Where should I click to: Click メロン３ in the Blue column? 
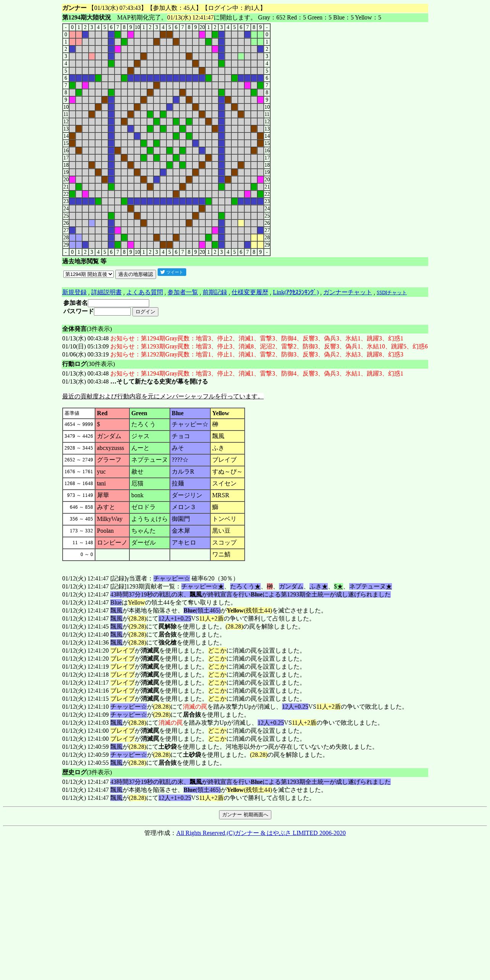click(190, 507)
